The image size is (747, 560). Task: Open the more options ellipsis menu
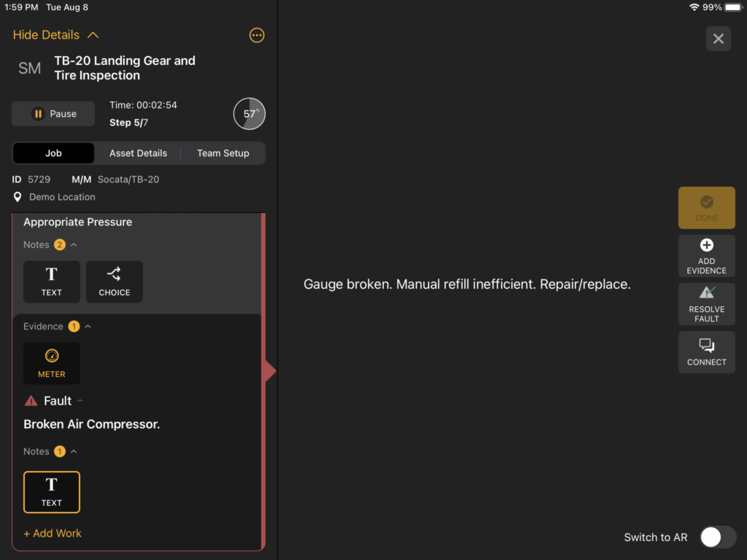tap(257, 35)
